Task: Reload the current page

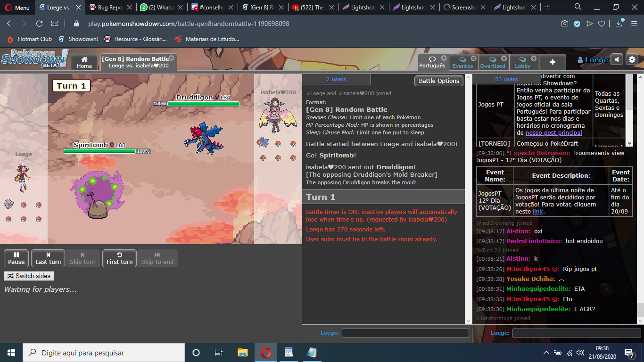Action: 40,24
